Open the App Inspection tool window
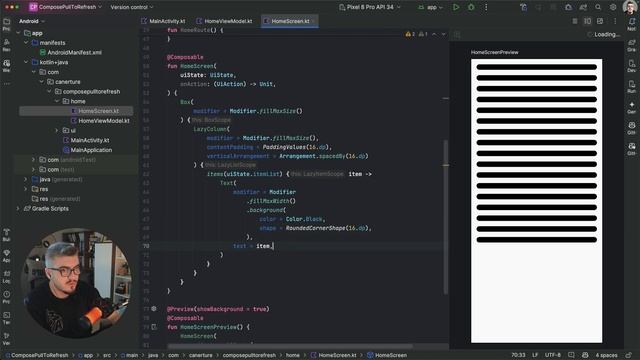 (7, 256)
